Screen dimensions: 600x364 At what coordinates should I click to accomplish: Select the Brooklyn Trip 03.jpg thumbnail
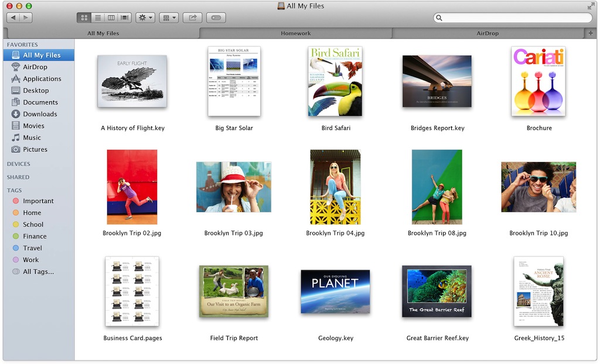[233, 186]
